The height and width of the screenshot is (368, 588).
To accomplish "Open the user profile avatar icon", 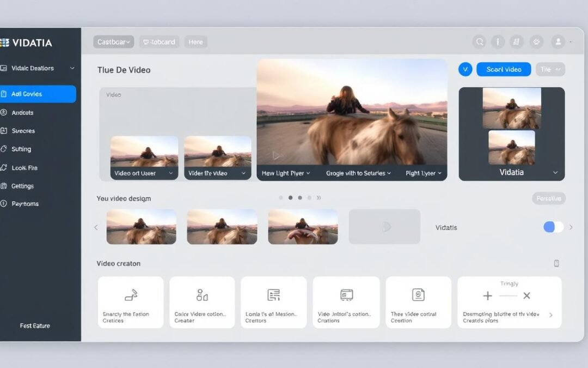I will click(558, 42).
